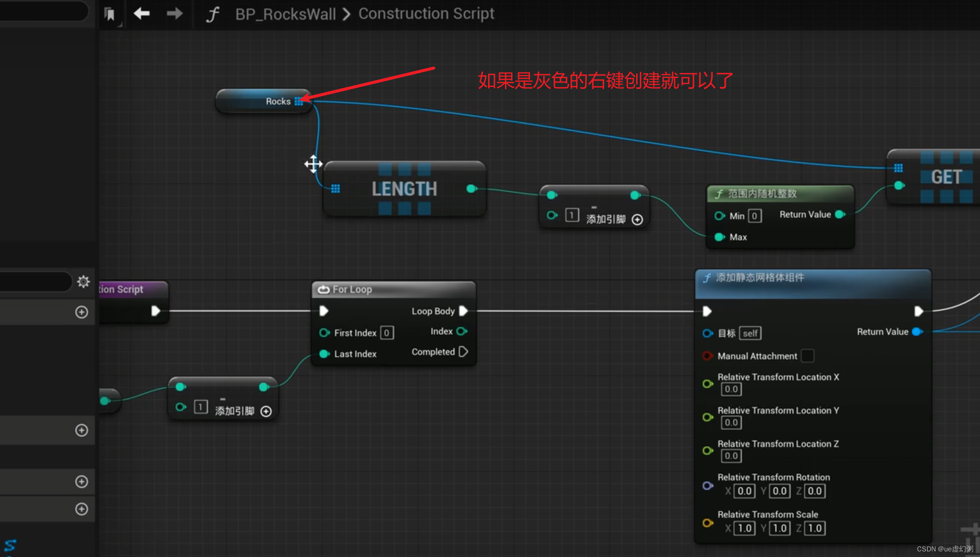Click the back navigation arrow
This screenshot has height=557, width=980.
(x=142, y=14)
